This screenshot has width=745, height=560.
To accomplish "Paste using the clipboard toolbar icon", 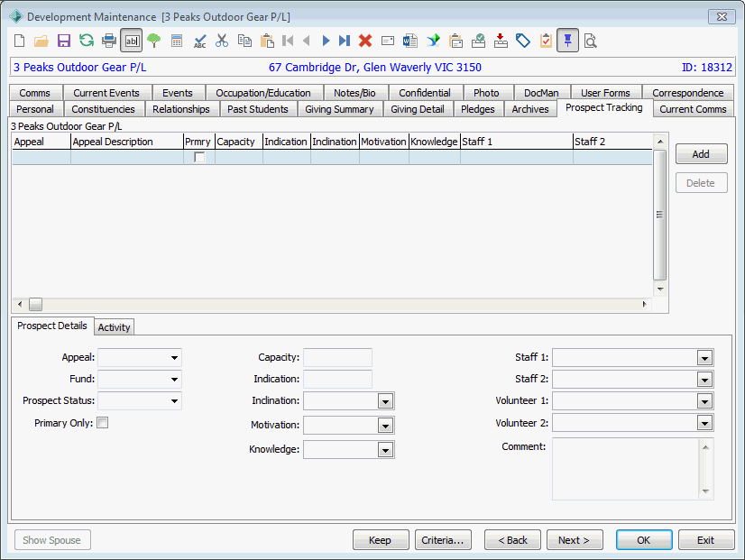I will click(x=267, y=41).
